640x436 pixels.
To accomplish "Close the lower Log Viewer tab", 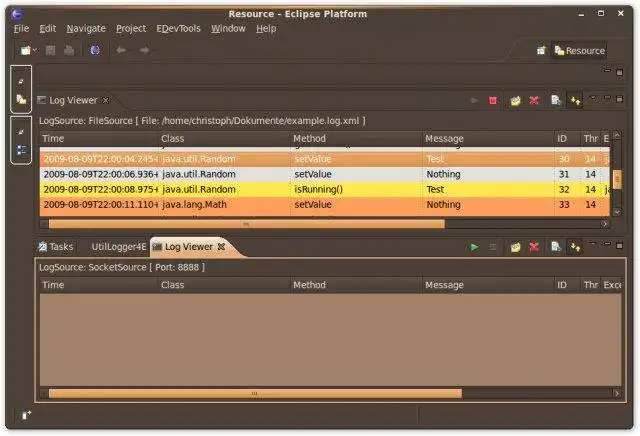I will [221, 247].
